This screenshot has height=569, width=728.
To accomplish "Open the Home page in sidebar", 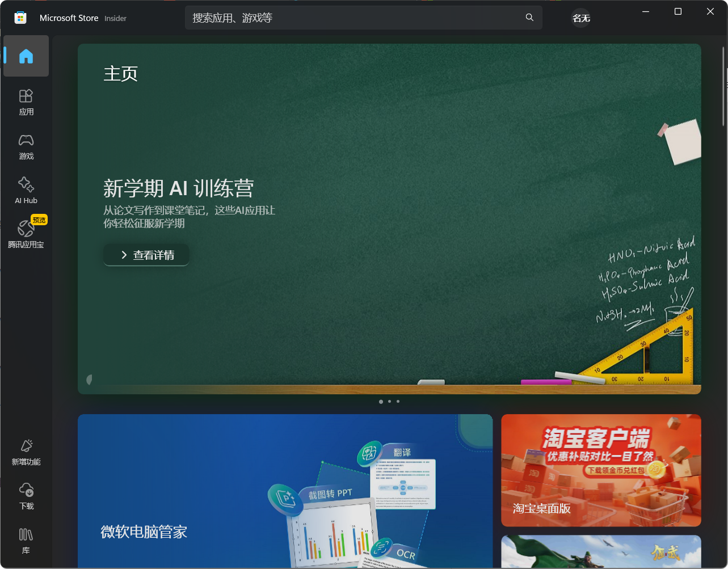I will click(26, 56).
